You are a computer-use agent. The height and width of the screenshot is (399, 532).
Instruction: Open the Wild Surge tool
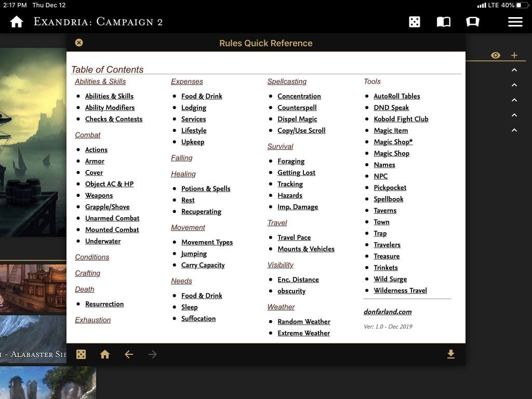click(x=390, y=279)
